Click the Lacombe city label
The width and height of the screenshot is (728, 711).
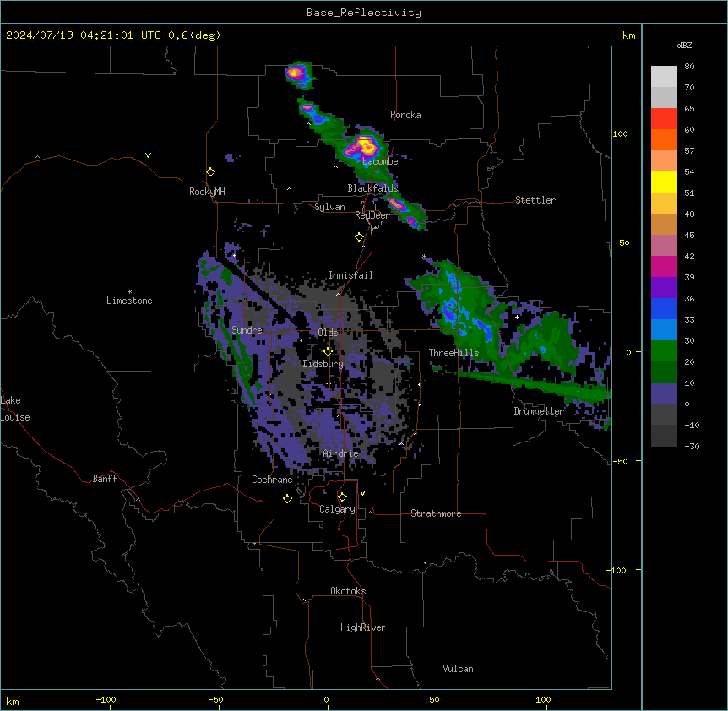point(380,161)
